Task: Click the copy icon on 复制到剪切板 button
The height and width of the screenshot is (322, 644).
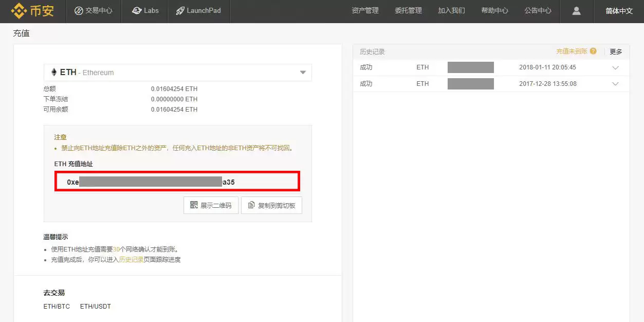Action: pos(251,205)
